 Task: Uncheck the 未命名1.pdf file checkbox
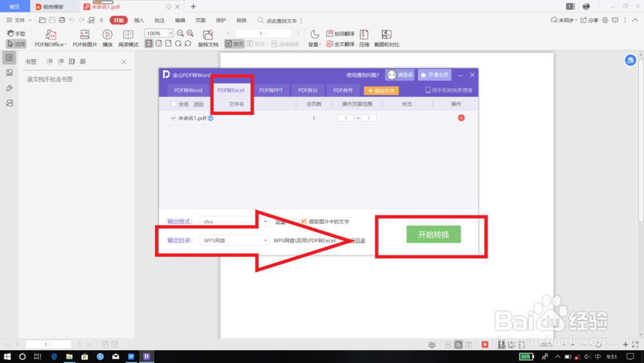(173, 118)
